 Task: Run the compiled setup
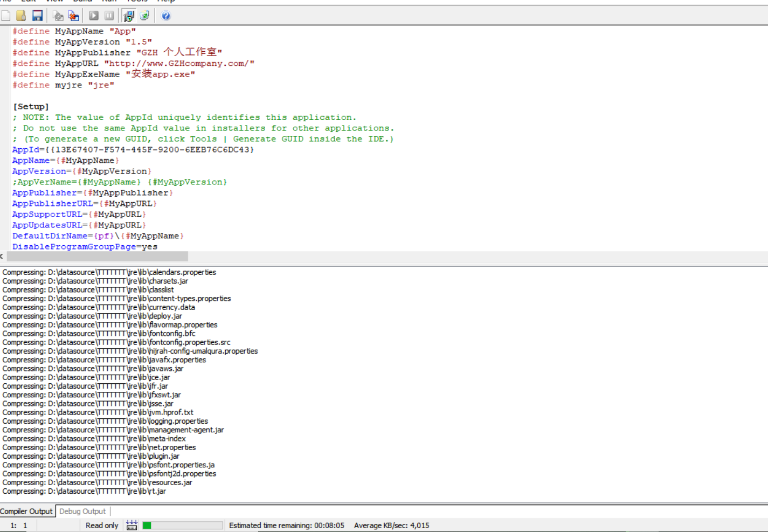pyautogui.click(x=93, y=16)
